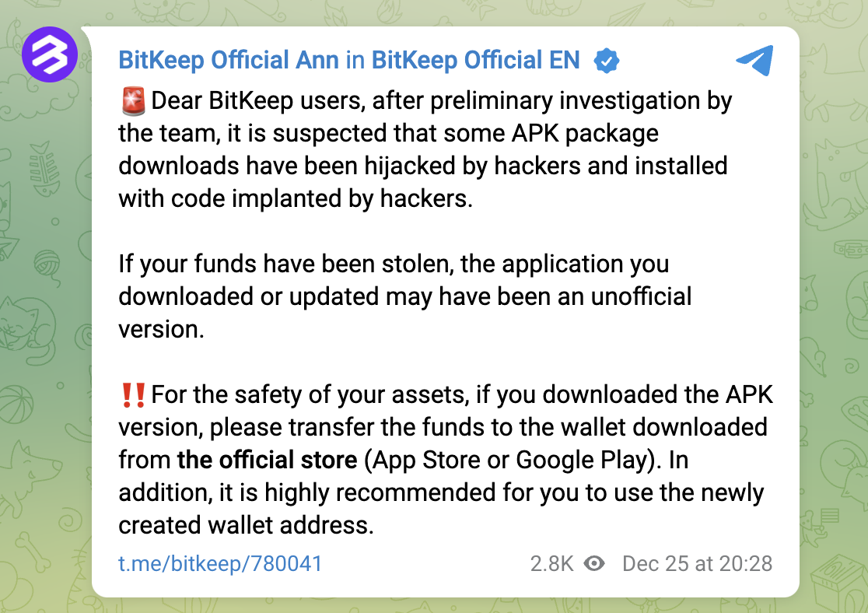Click the red double exclamation emoji
The width and height of the screenshot is (868, 613).
(x=134, y=395)
